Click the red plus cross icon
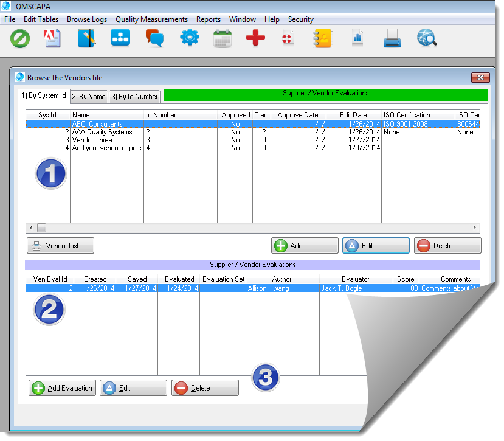 255,39
